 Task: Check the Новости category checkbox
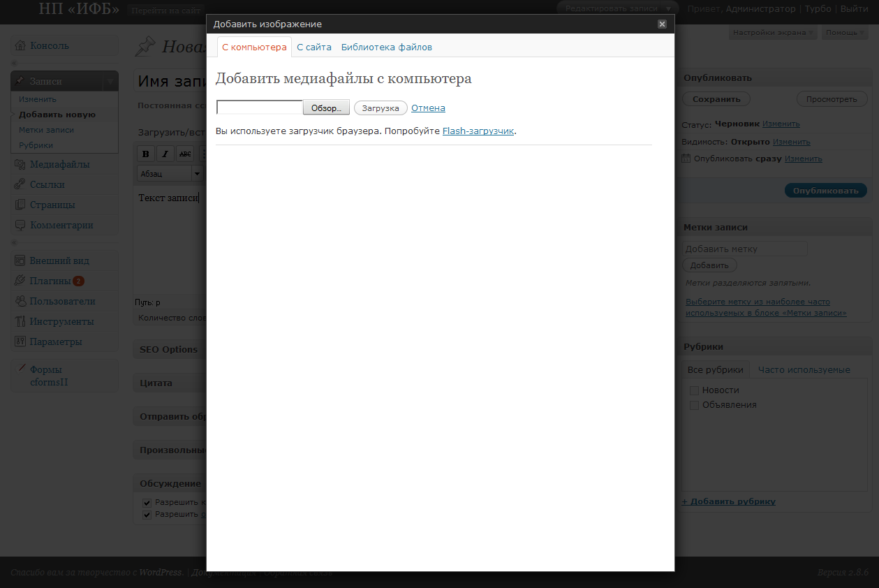point(694,390)
